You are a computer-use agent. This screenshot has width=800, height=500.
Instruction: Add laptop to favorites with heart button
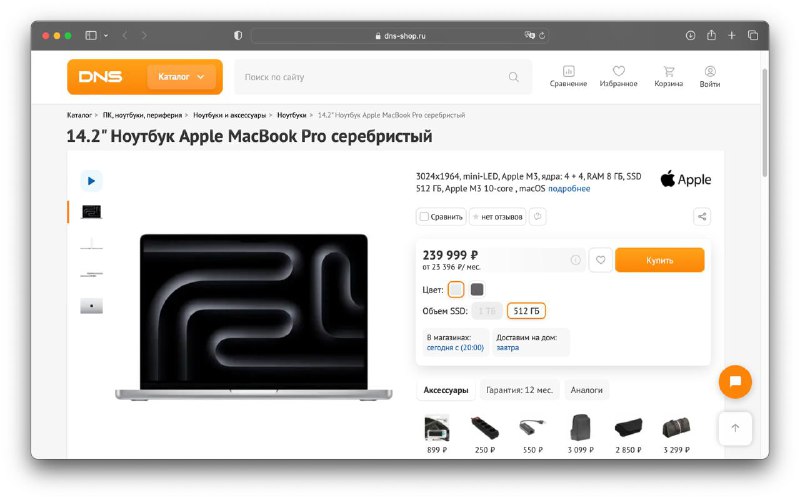(x=601, y=260)
